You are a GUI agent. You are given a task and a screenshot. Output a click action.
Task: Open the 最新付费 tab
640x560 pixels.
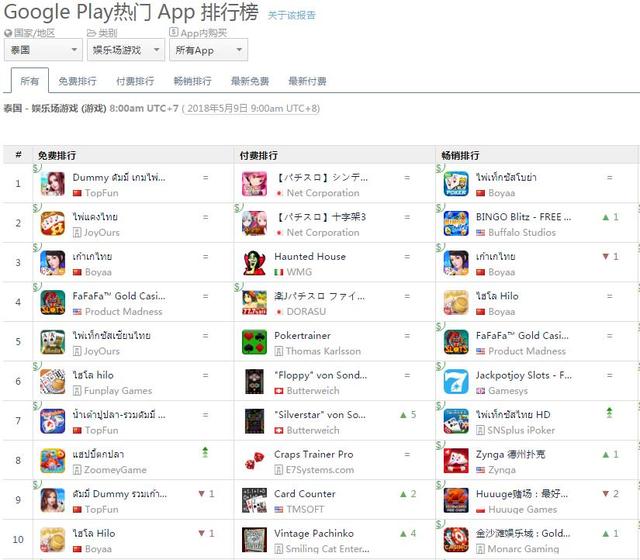[x=307, y=81]
